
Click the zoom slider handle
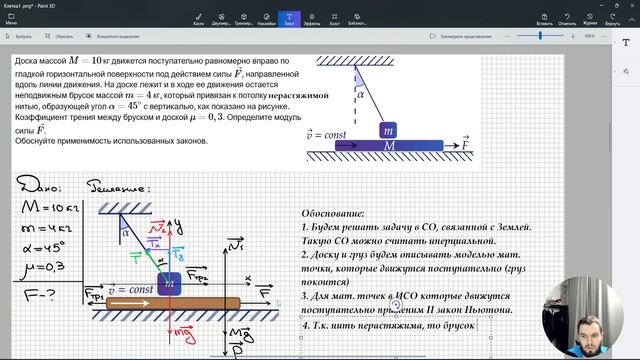(x=540, y=36)
